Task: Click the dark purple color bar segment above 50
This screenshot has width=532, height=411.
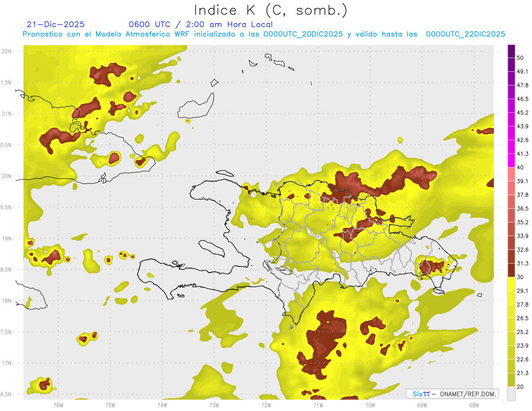Action: (512, 51)
